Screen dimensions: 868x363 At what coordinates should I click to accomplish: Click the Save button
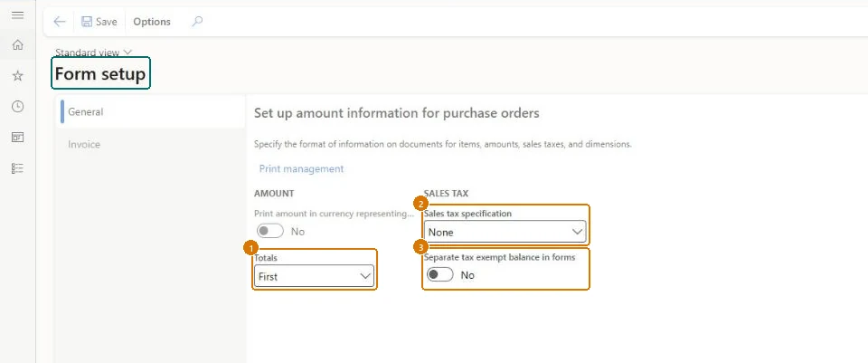(x=99, y=22)
